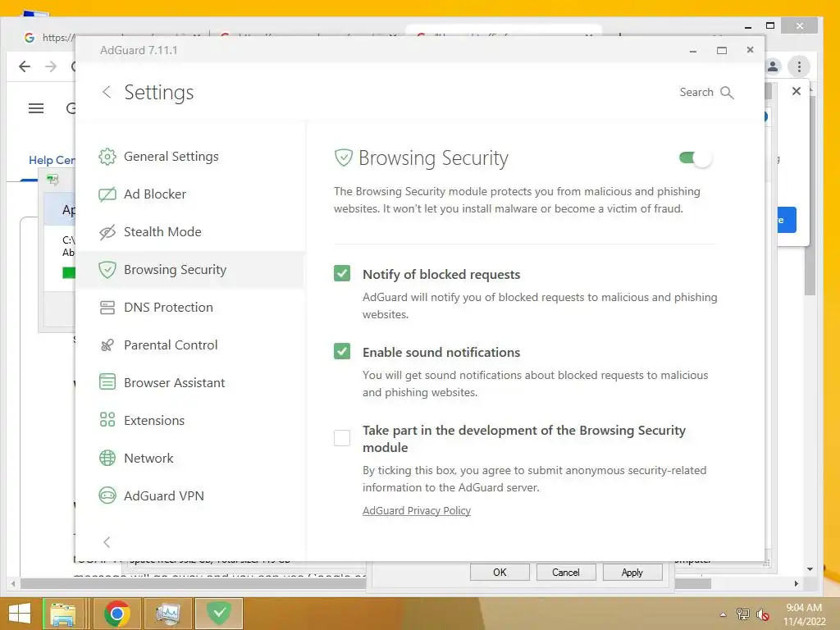Click the Parental Control icon
The image size is (840, 630).
pyautogui.click(x=107, y=345)
